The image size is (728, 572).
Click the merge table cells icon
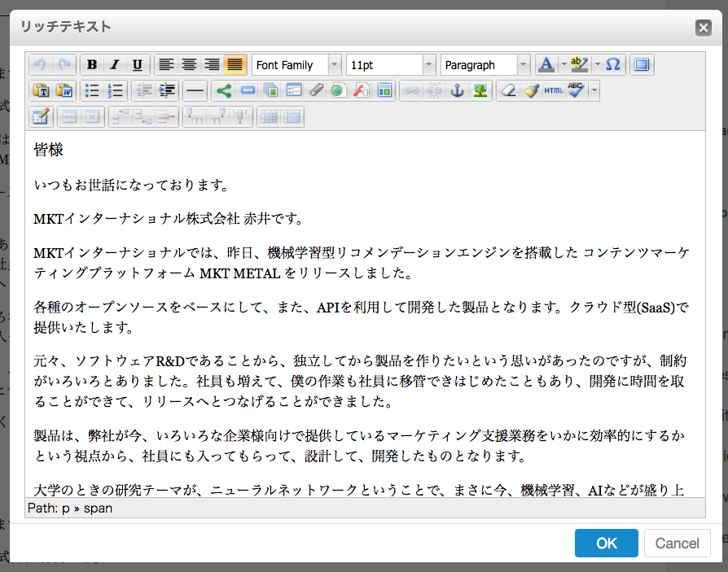[x=292, y=116]
